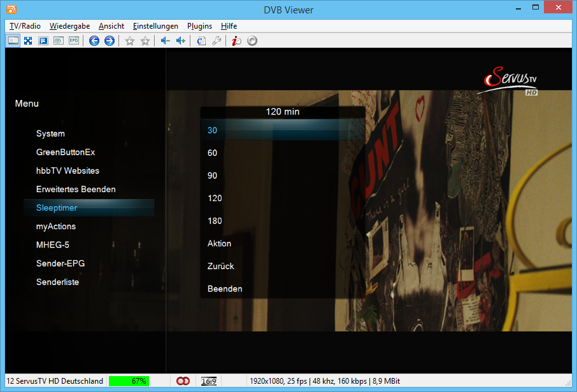Click the blue forward arrow button
The image size is (577, 392).
tap(110, 41)
